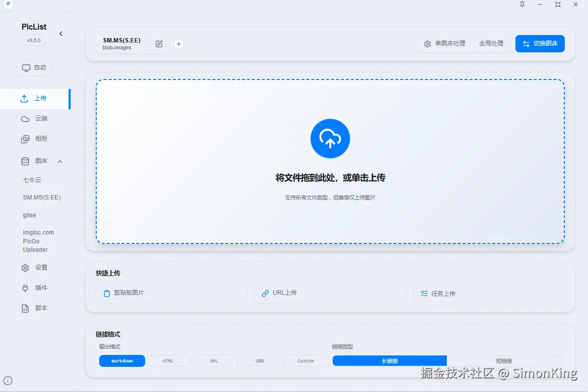Click 剪贴板图片 quick upload

pyautogui.click(x=171, y=293)
